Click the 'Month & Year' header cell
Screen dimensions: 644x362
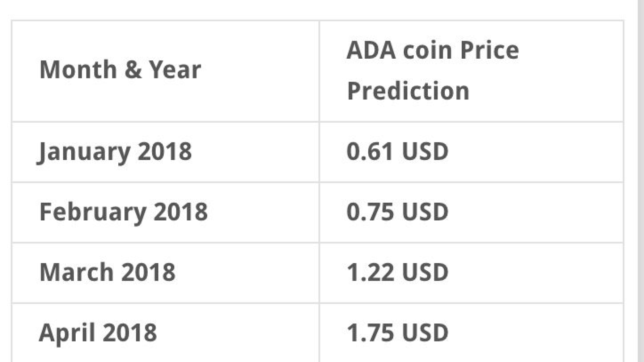[x=165, y=71]
